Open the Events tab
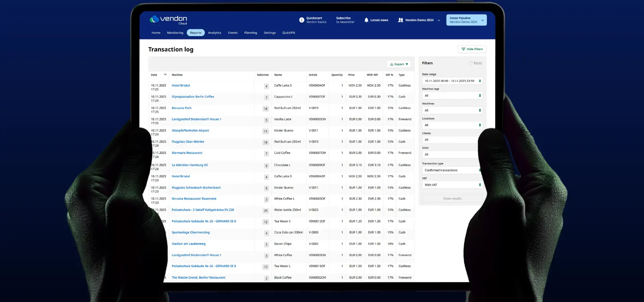This screenshot has width=644, height=302. pos(233,33)
